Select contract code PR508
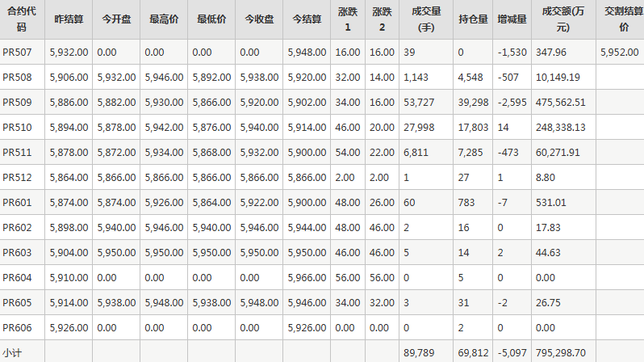The height and width of the screenshot is (362, 644). [x=17, y=78]
